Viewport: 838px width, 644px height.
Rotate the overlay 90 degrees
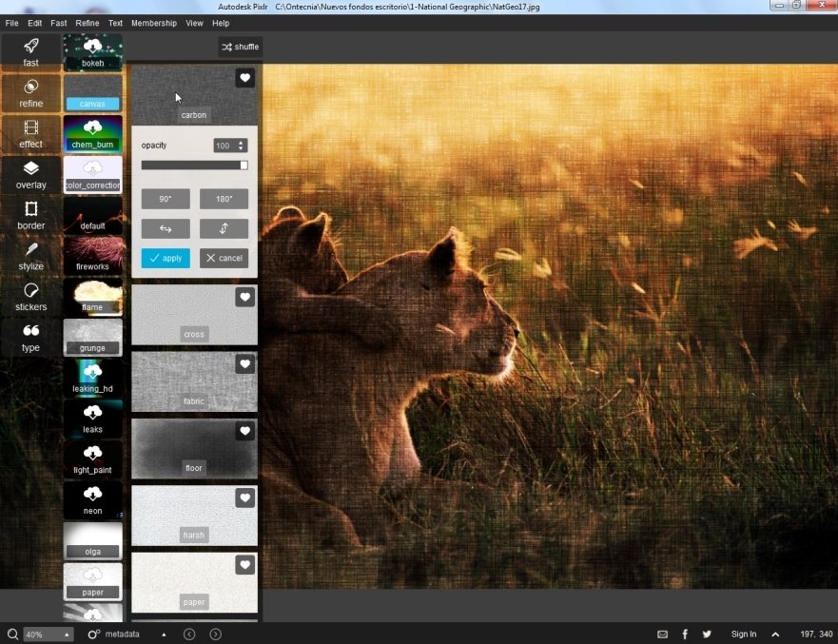pos(166,199)
